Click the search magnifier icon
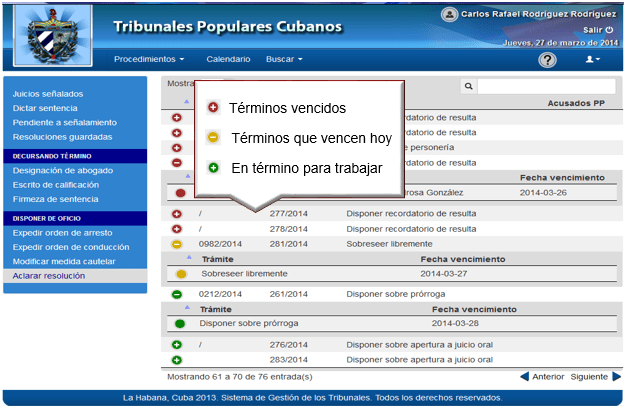Screen dimensions: 626x408 point(468,88)
